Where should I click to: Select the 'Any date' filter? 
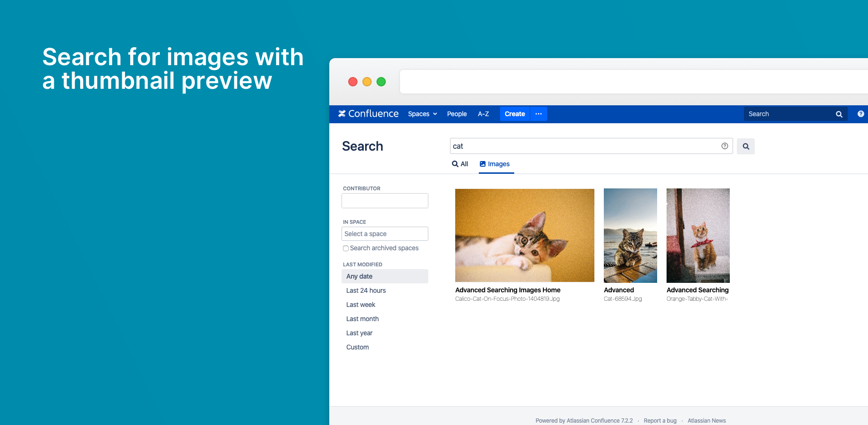385,276
